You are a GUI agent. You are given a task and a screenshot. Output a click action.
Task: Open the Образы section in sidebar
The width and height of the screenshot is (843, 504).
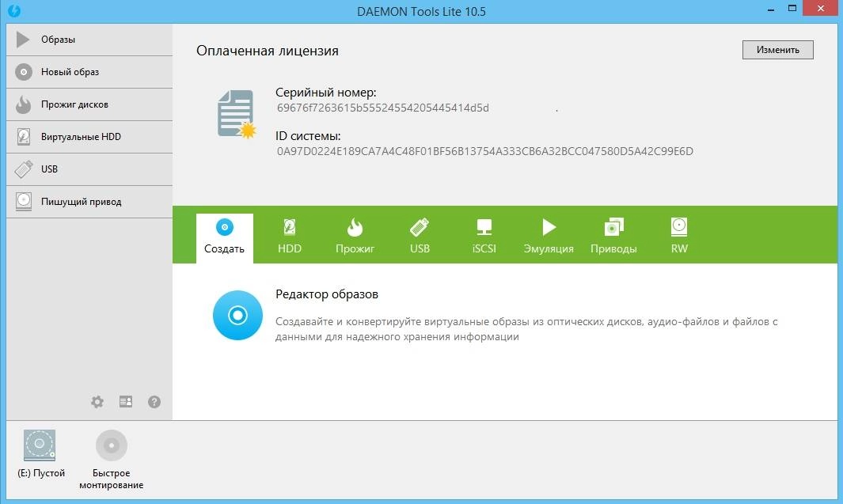click(x=89, y=40)
